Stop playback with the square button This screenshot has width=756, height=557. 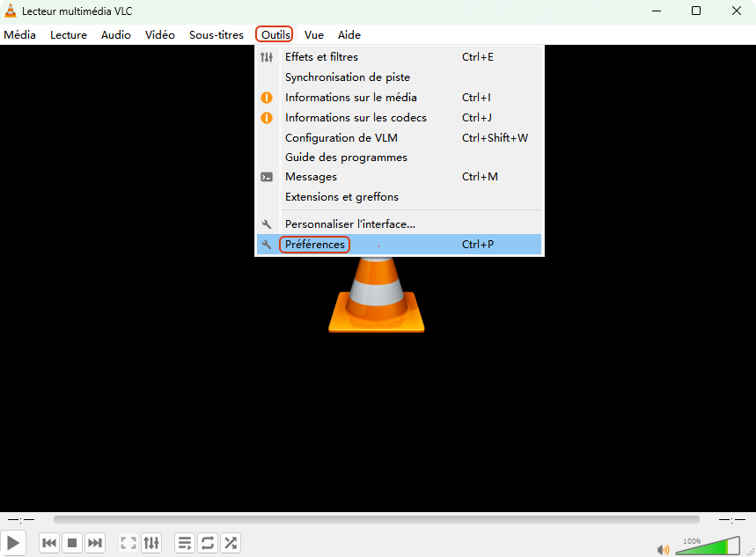point(72,543)
